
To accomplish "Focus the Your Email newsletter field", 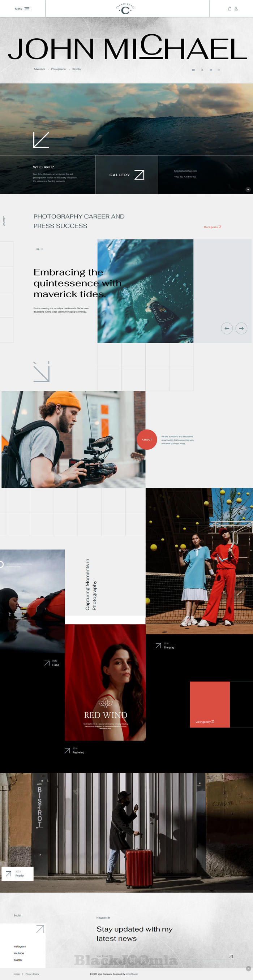I will [162, 957].
